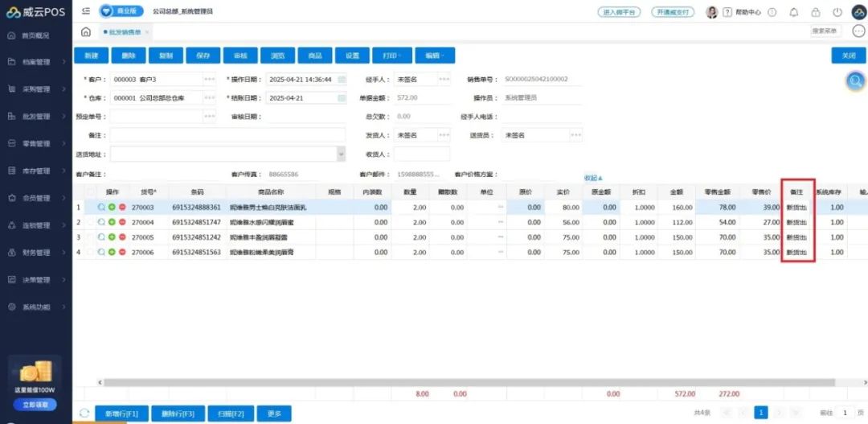This screenshot has width=868, height=424.
Task: Click the green add icon in row 270005
Action: pyautogui.click(x=111, y=237)
